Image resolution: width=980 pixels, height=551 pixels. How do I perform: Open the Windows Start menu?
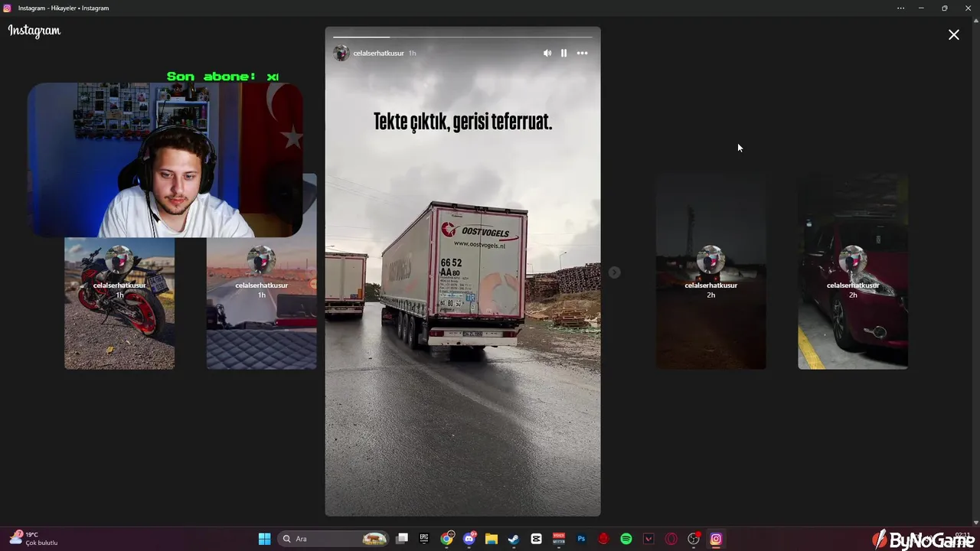click(264, 539)
